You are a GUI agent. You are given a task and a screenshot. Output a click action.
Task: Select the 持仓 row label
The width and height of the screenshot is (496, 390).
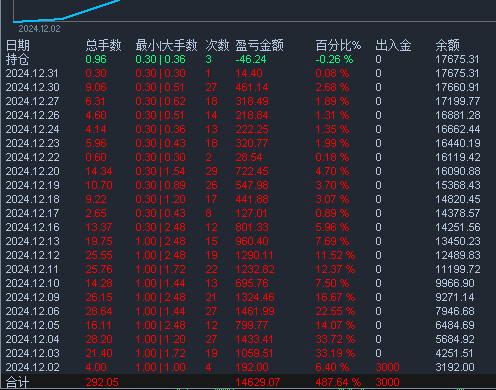coord(18,59)
